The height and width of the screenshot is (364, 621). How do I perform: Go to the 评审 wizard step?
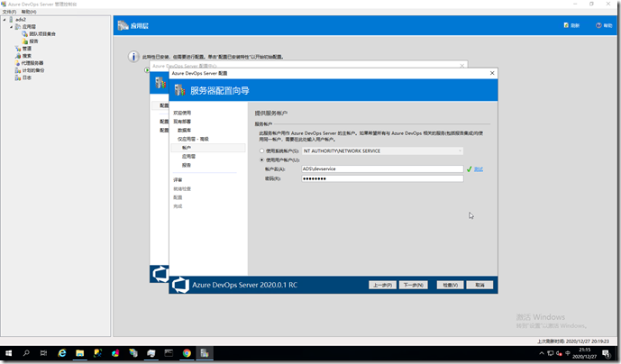coord(178,180)
